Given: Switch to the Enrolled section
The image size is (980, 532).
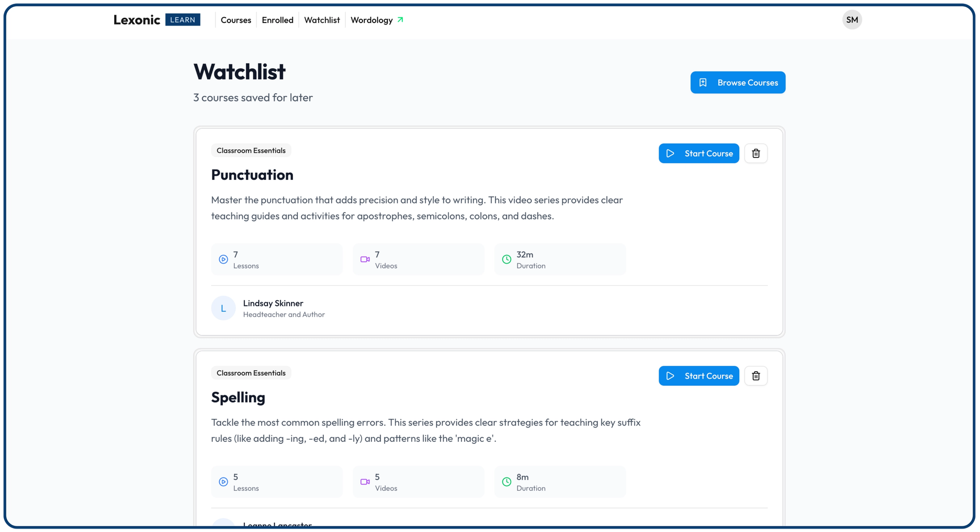Looking at the screenshot, I should coord(277,20).
